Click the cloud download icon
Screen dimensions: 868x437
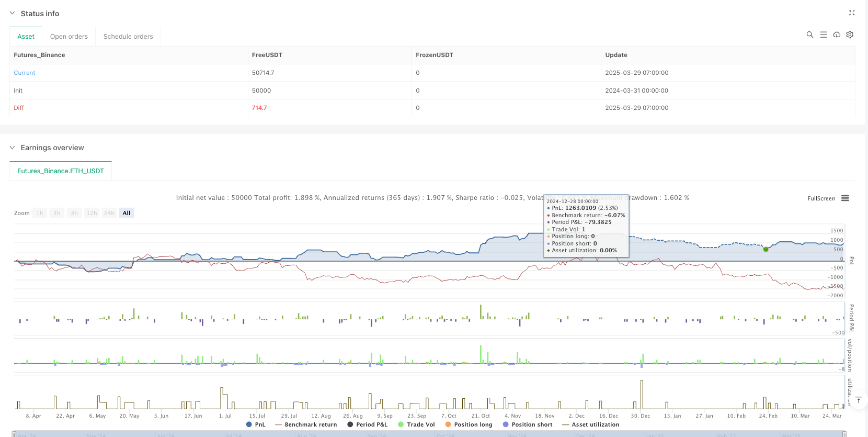837,35
